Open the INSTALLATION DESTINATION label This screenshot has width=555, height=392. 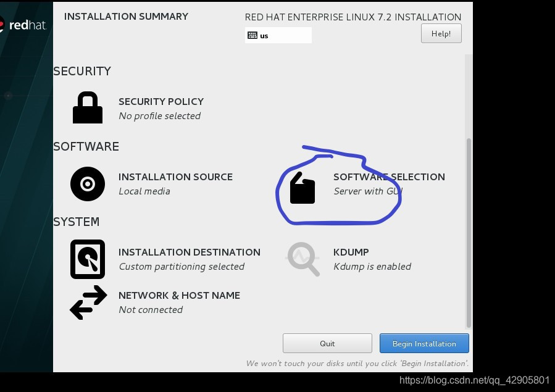point(190,252)
